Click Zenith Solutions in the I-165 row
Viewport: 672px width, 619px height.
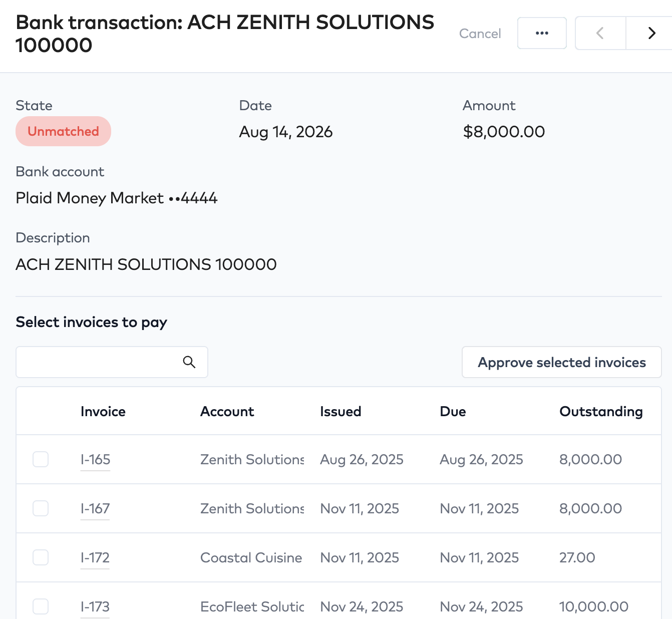pyautogui.click(x=252, y=459)
